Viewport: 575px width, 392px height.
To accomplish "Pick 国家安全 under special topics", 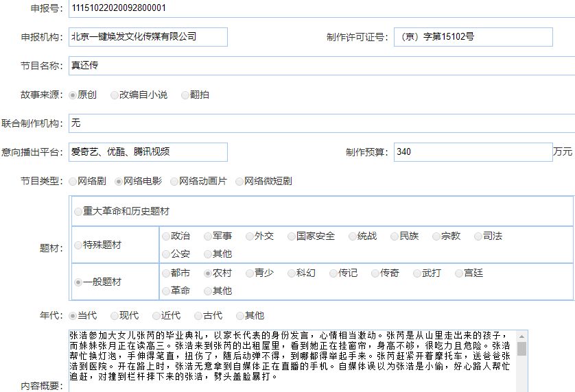I will pyautogui.click(x=292, y=236).
